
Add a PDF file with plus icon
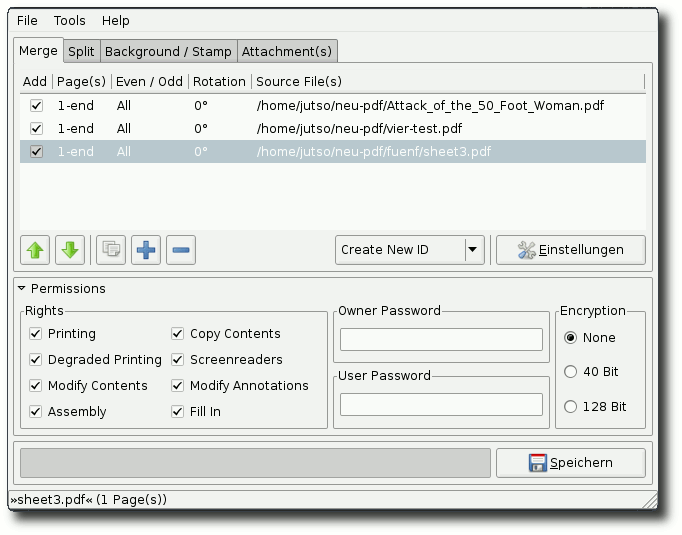[x=146, y=250]
